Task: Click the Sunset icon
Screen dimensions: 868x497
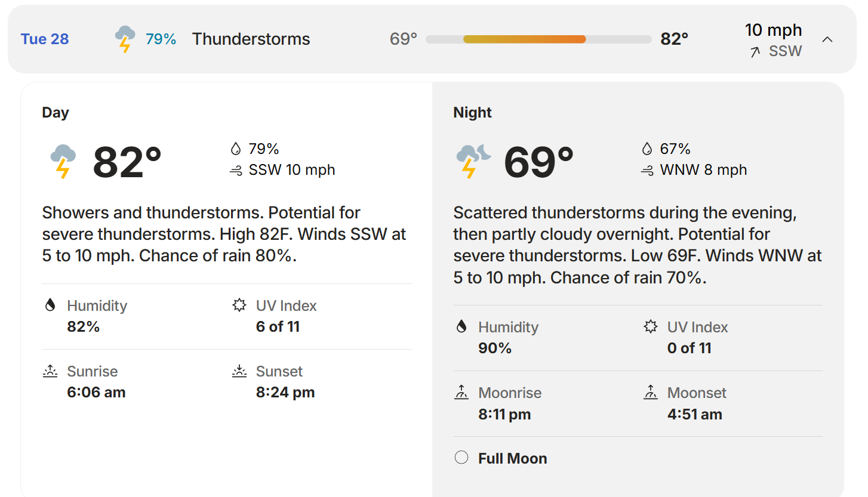Action: click(239, 371)
